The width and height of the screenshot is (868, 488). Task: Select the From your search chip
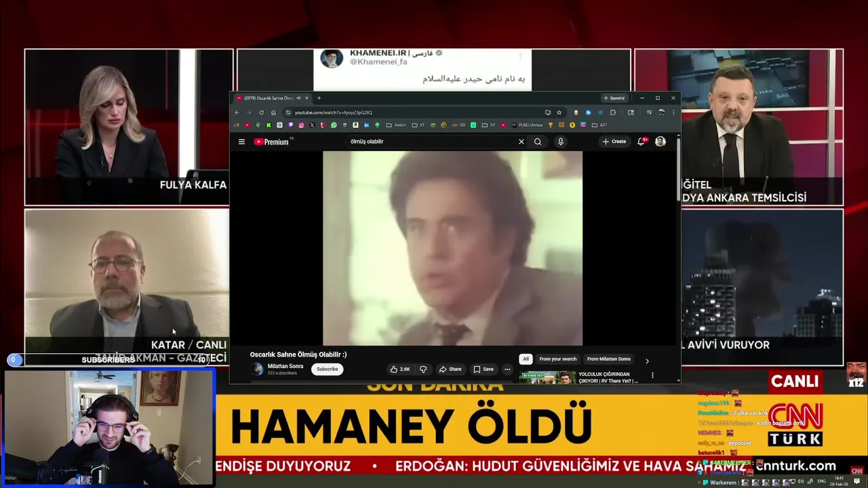point(557,359)
